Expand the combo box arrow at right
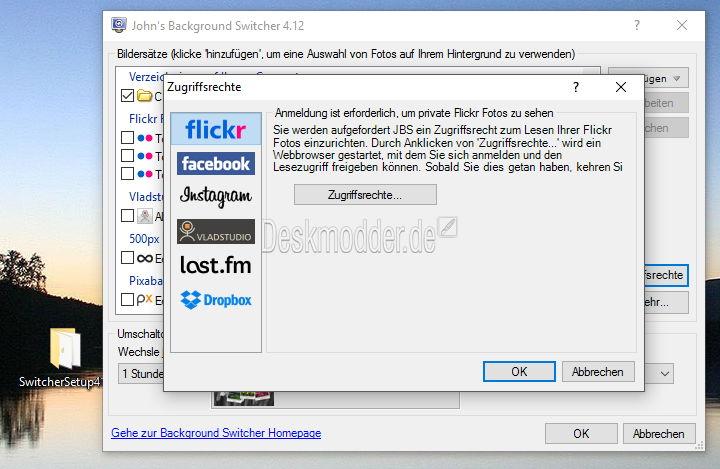The image size is (720, 469). tap(664, 373)
